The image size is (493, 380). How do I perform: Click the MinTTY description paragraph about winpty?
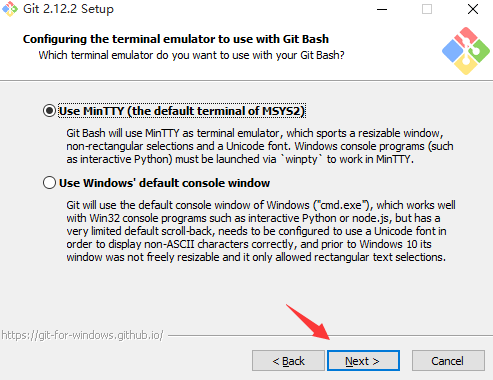click(260, 146)
